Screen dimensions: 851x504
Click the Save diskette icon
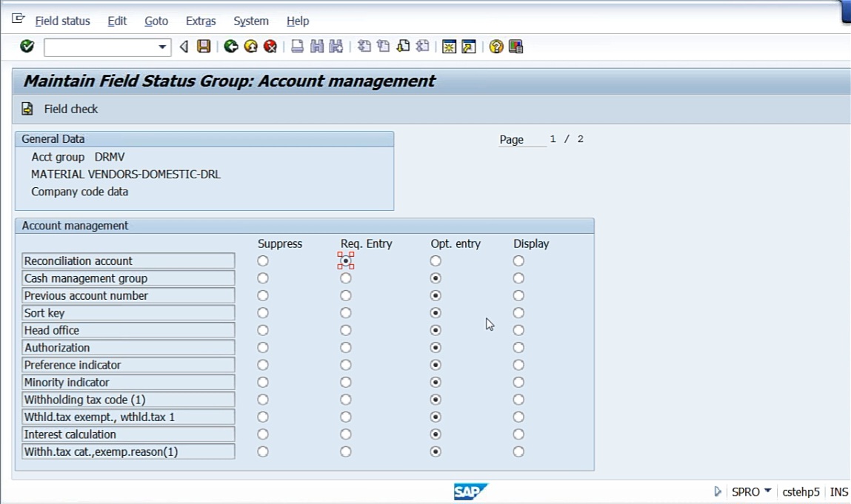tap(204, 47)
